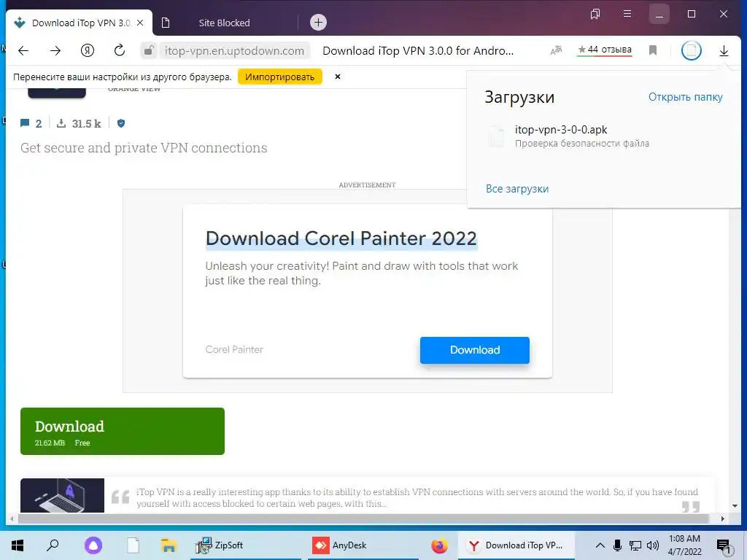The height and width of the screenshot is (560, 747).
Task: Click the lock icon in the address bar
Action: coord(149,50)
